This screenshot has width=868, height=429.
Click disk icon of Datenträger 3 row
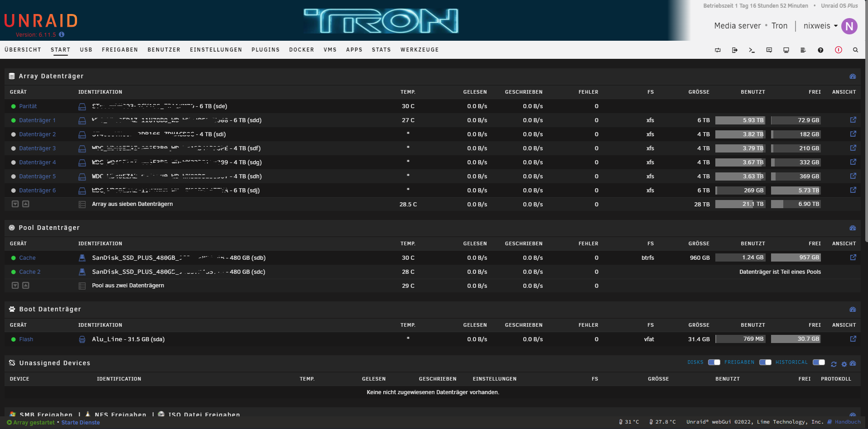click(x=82, y=148)
